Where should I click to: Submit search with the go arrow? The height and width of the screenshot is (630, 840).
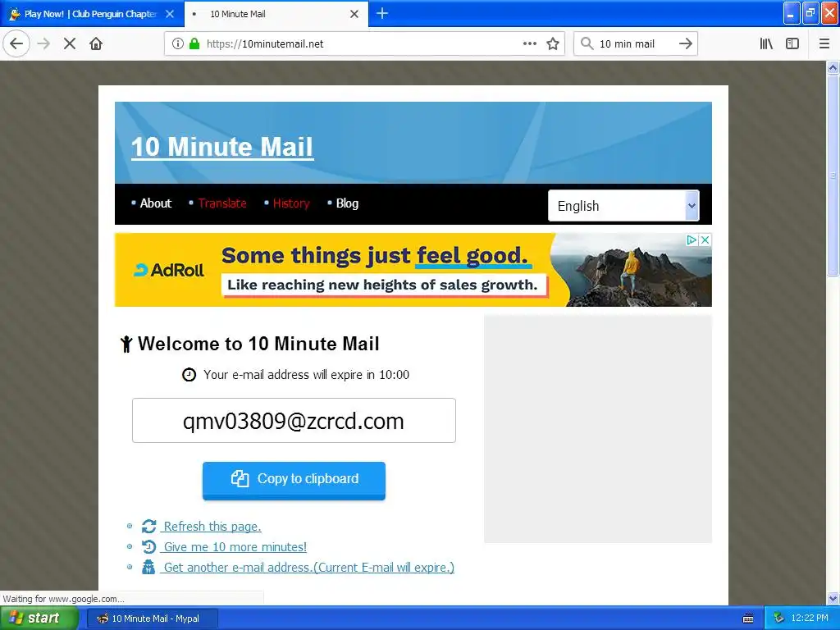coord(686,43)
